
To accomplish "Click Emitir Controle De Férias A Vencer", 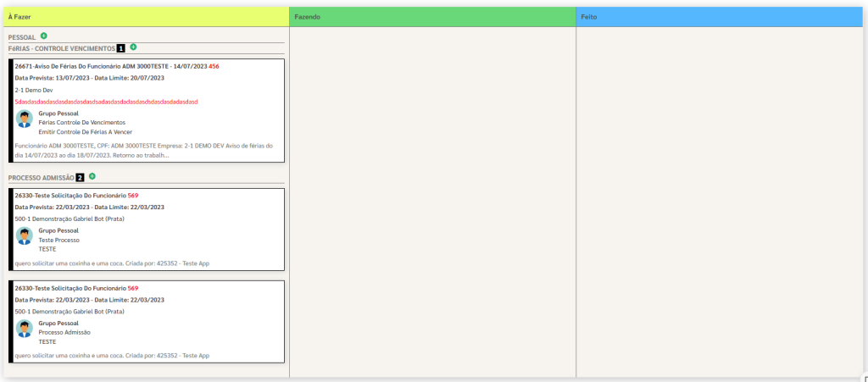I will [86, 131].
